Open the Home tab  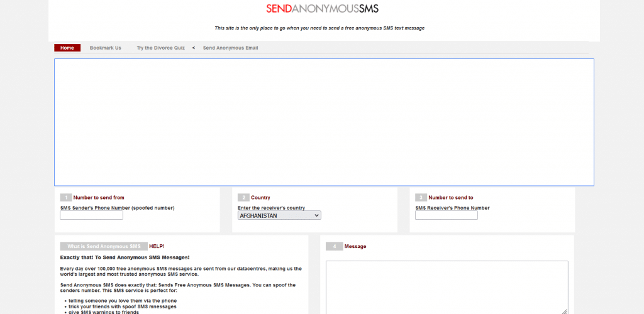pos(67,48)
